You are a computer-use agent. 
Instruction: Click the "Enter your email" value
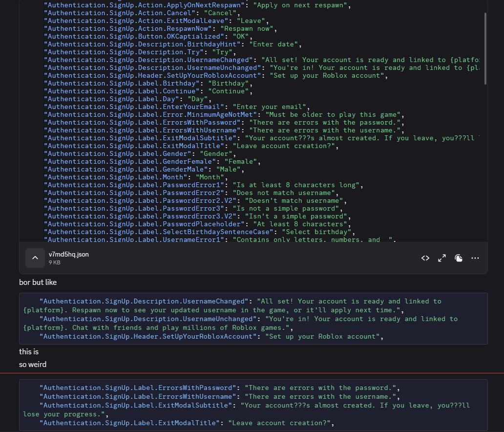tap(270, 107)
